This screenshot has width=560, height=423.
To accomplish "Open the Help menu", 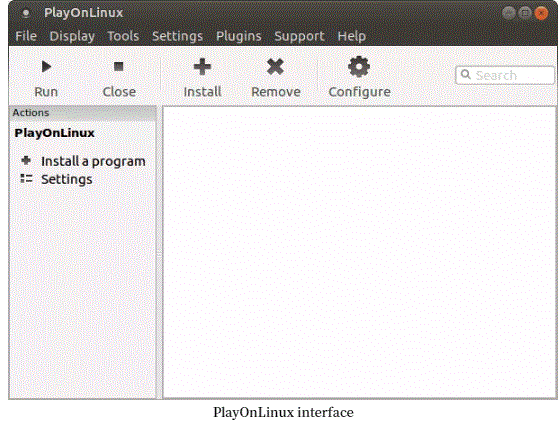I will tap(352, 36).
